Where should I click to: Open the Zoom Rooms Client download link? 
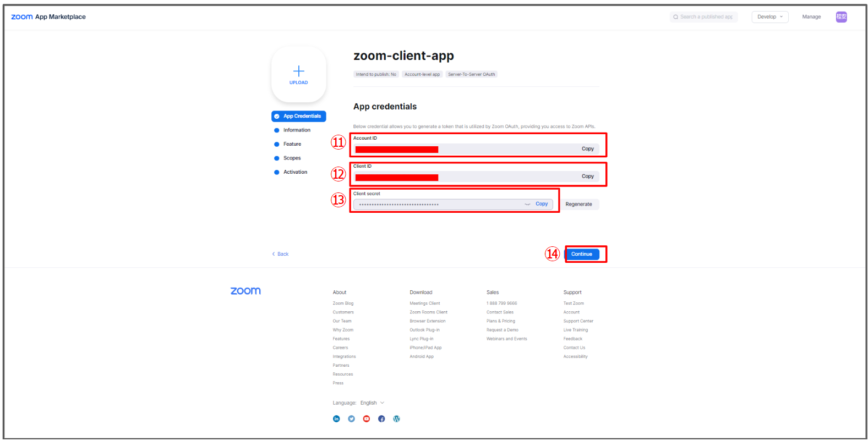click(x=428, y=312)
